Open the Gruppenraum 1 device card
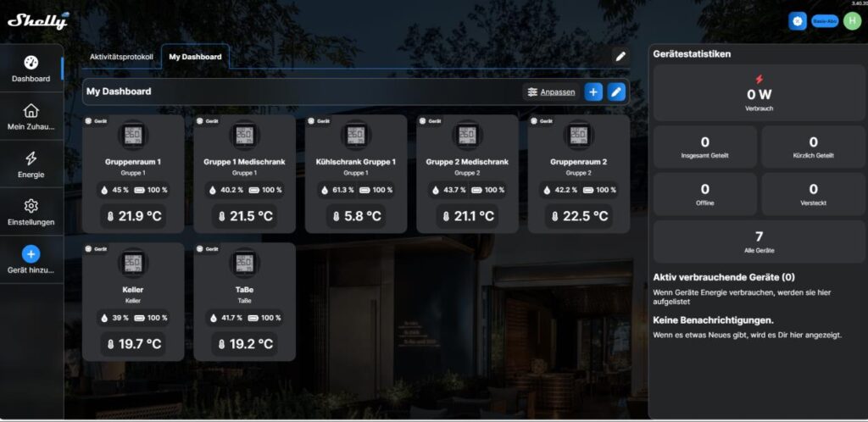The image size is (868, 422). click(x=133, y=174)
